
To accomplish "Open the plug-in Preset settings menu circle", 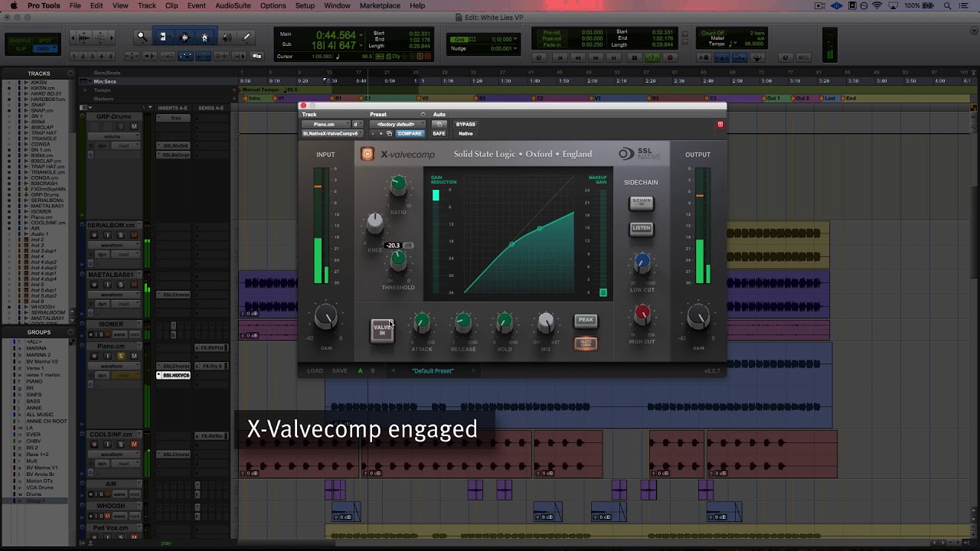I will 423,115.
